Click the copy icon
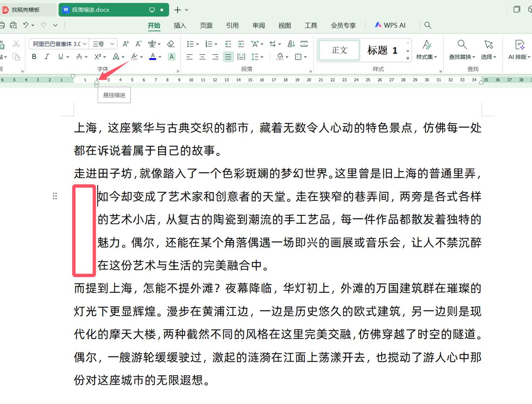 [x=16, y=56]
